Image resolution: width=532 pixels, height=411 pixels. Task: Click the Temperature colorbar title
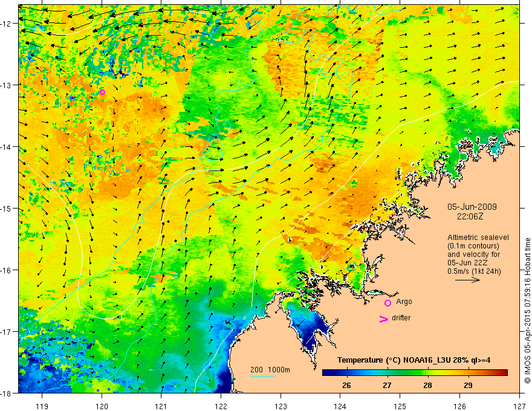[414, 360]
